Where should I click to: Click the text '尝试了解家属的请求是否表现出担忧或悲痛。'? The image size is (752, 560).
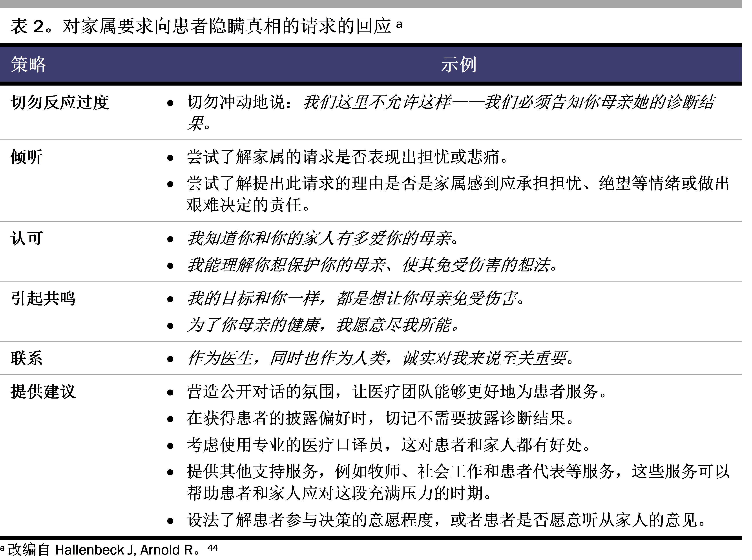tap(347, 157)
